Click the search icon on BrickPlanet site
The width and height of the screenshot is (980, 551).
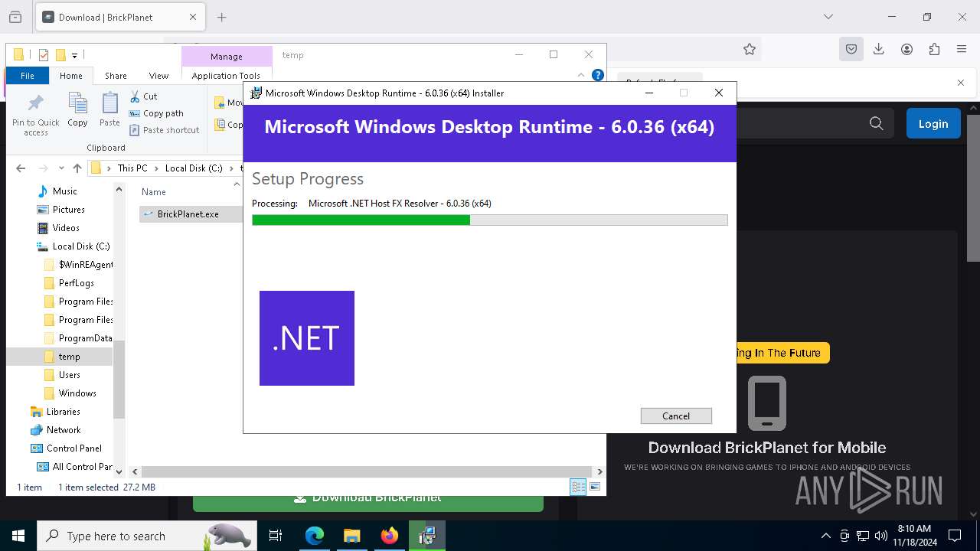tap(877, 123)
